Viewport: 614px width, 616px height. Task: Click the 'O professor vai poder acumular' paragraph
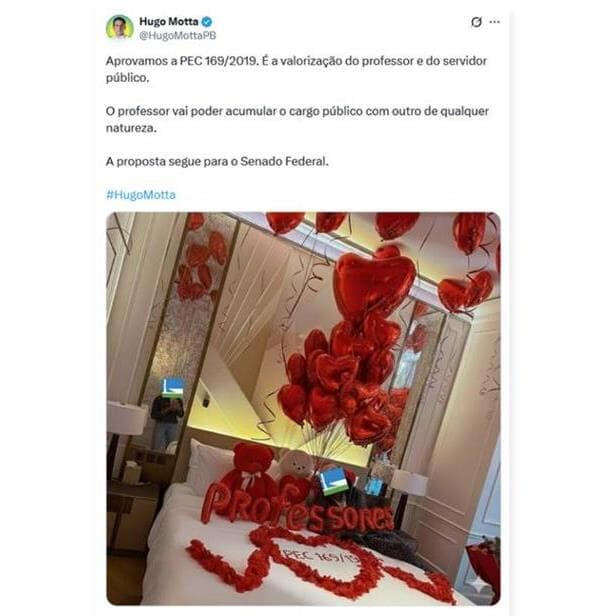[x=297, y=119]
